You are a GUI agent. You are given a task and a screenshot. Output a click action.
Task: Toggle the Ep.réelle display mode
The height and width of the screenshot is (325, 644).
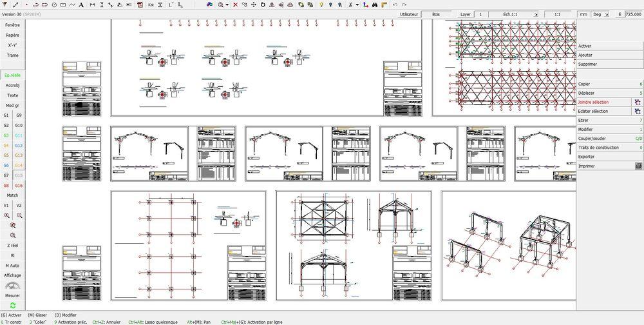click(13, 75)
